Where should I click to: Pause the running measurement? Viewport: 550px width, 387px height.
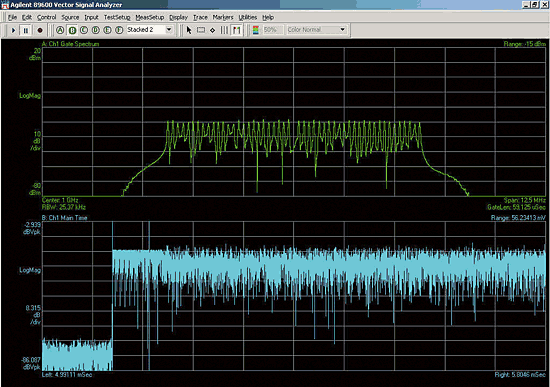pos(26,31)
